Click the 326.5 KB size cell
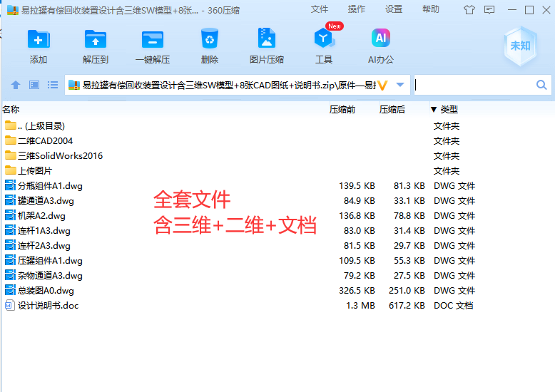Screen dimensions: 555x392 click(x=357, y=291)
